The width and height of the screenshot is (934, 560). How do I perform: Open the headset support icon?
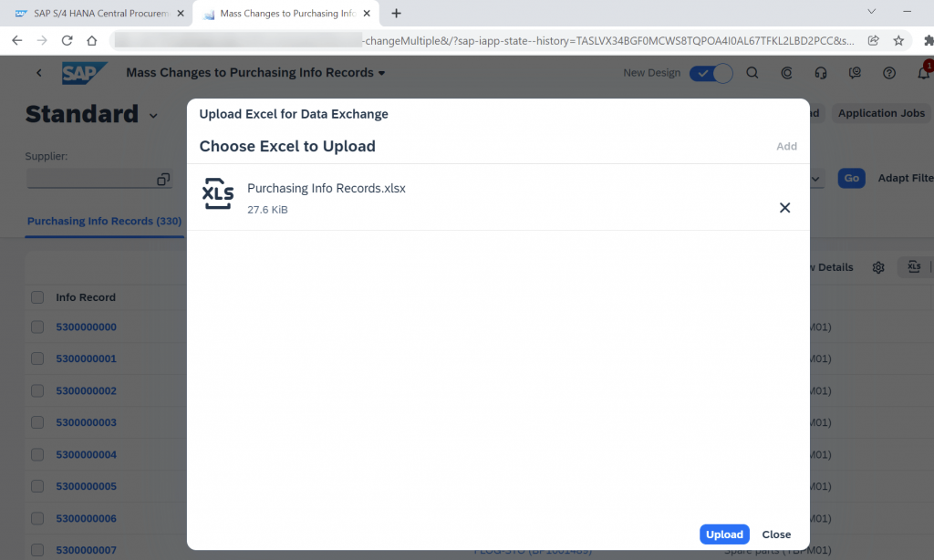pyautogui.click(x=820, y=73)
